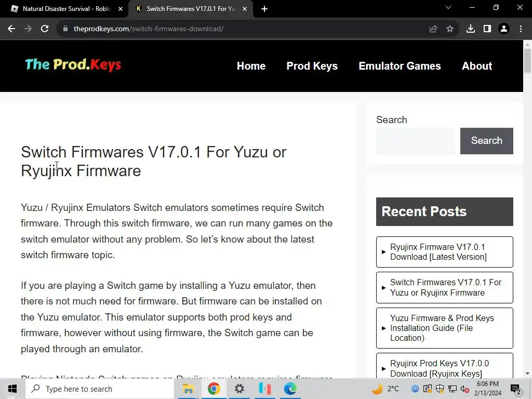532x399 pixels.
Task: Open the share this page icon
Action: [x=433, y=29]
